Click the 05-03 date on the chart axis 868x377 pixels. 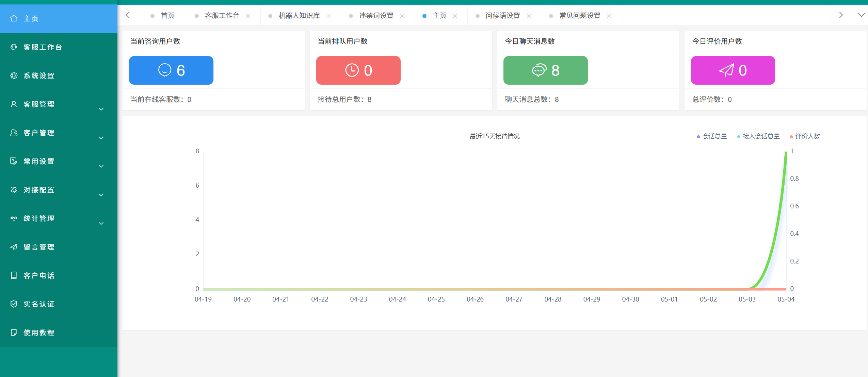[747, 299]
